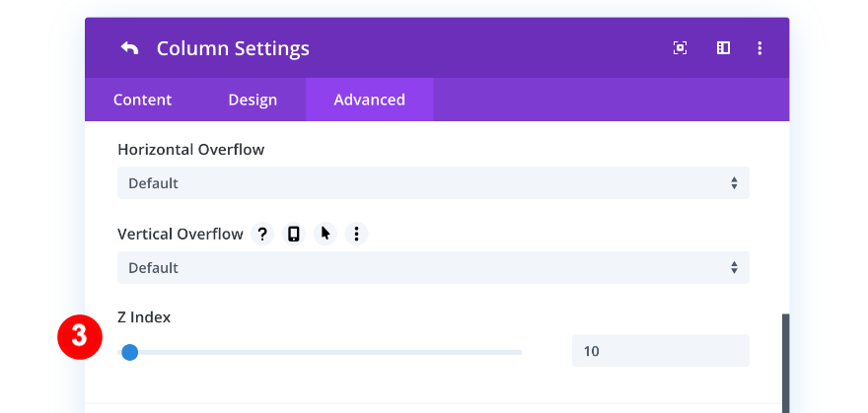
Task: Click the Z Index slider handle
Action: click(x=129, y=352)
